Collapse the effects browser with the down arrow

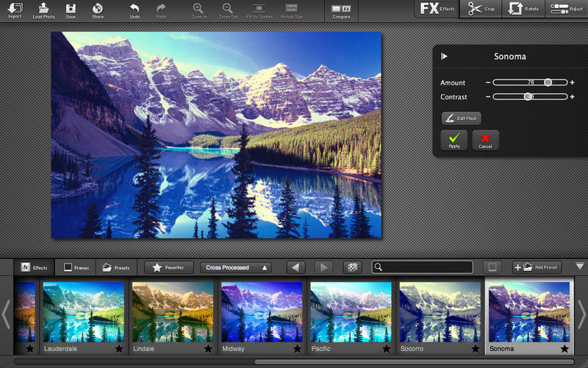click(580, 266)
